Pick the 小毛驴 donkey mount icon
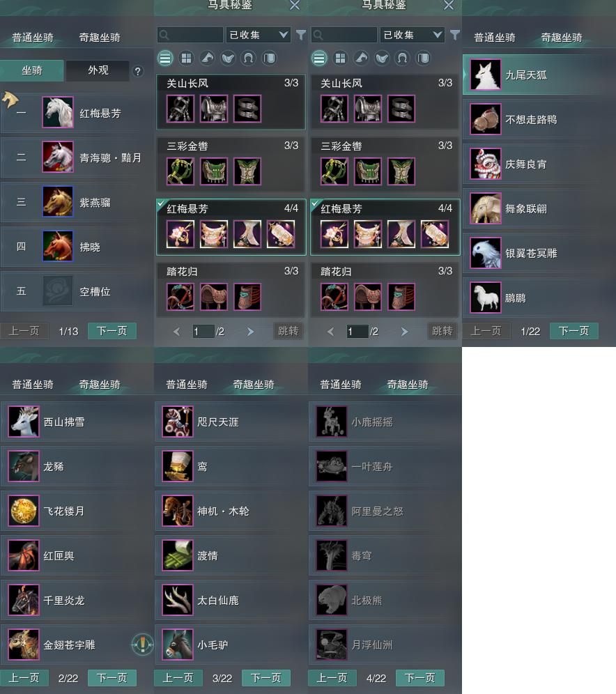The height and width of the screenshot is (694, 616). [178, 645]
